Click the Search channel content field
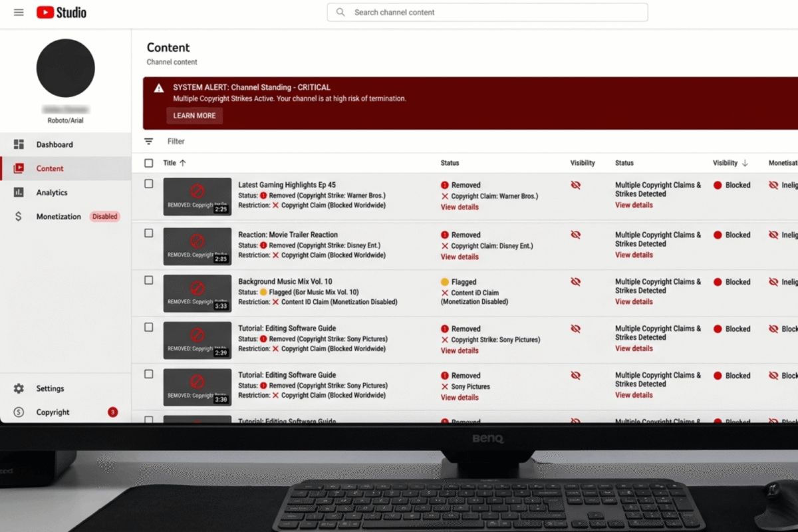Viewport: 798px width, 532px height. pyautogui.click(x=487, y=13)
